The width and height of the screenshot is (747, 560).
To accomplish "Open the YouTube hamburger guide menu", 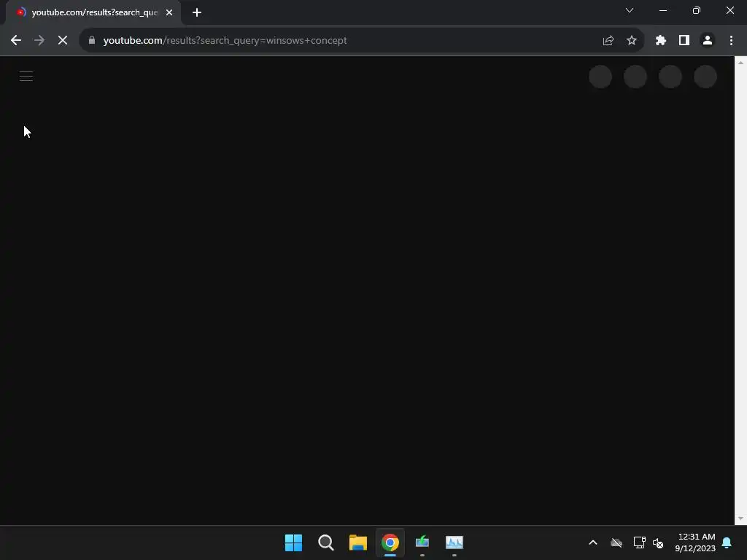I will tap(26, 76).
